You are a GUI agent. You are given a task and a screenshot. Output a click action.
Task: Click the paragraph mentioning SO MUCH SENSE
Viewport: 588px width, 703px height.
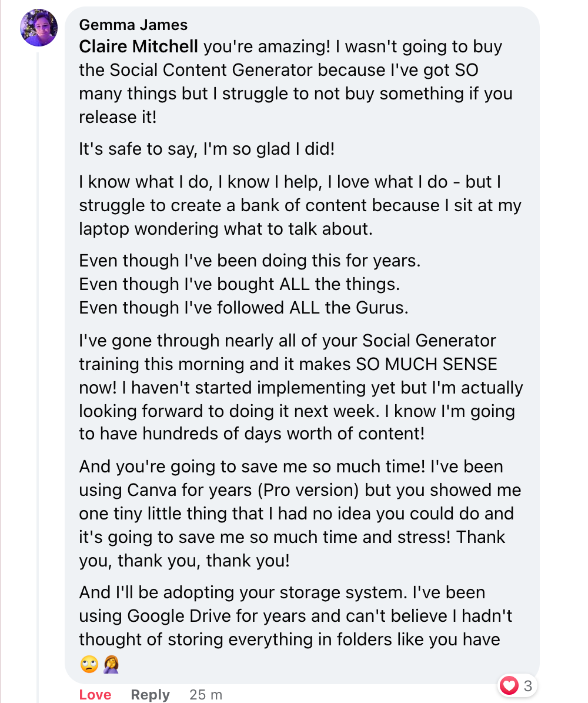301,387
